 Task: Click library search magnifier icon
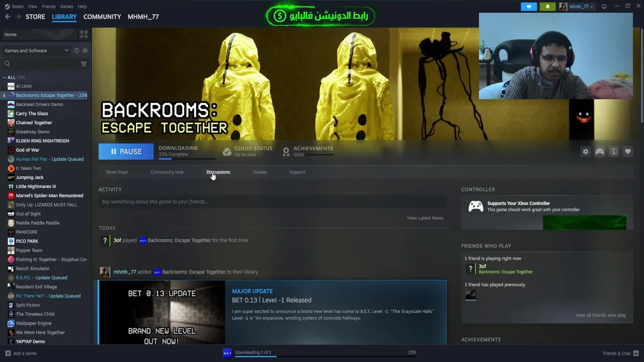(x=8, y=63)
